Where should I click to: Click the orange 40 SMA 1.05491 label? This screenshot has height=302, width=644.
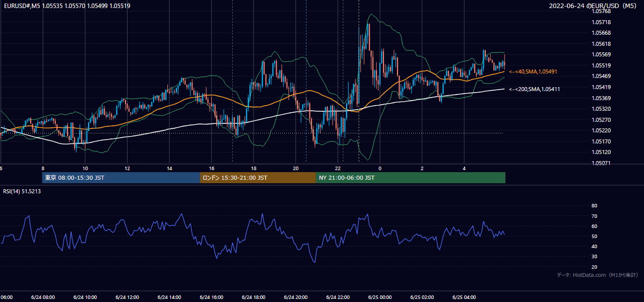click(533, 72)
